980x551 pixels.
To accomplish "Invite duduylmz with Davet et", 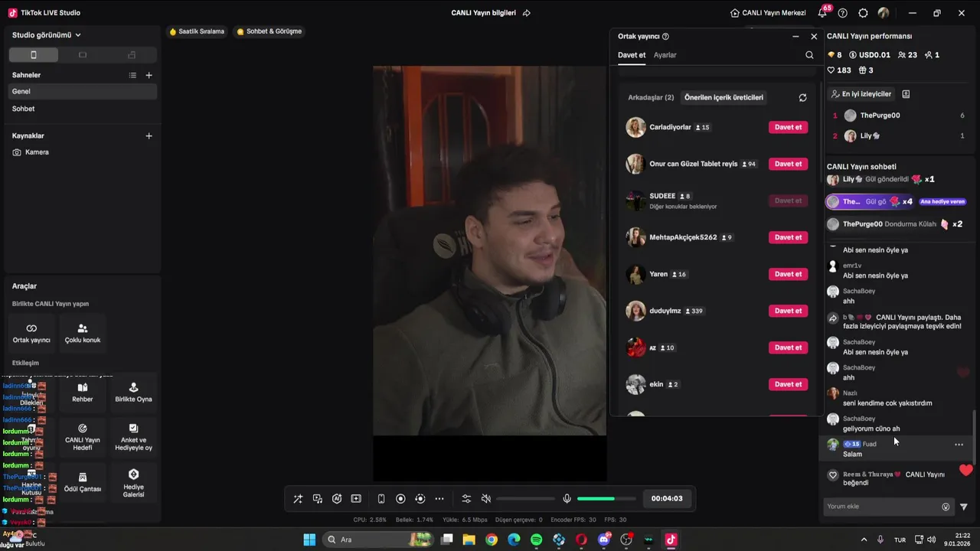I will pyautogui.click(x=788, y=311).
